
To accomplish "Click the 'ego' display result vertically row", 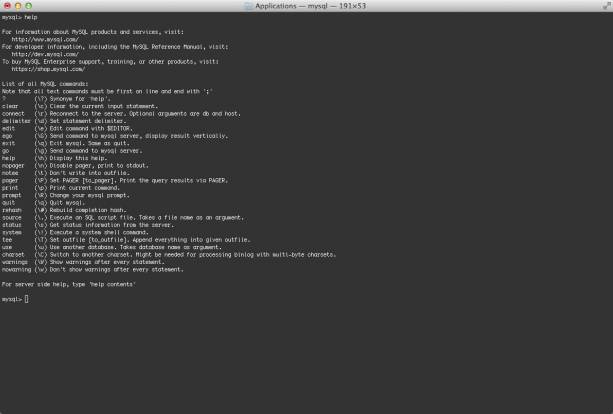I will 115,136.
